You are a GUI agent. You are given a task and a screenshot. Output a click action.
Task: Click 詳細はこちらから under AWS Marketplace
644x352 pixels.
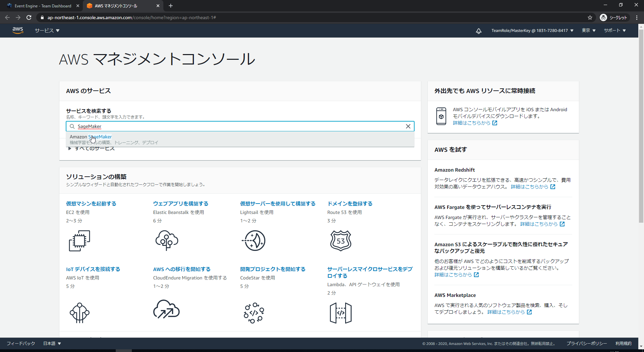pos(506,312)
